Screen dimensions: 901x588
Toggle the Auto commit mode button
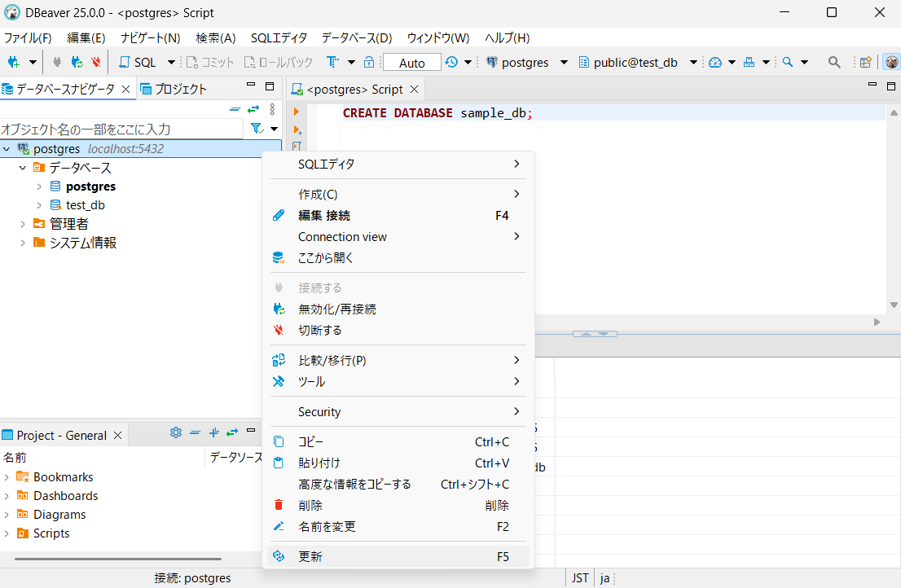(x=411, y=63)
